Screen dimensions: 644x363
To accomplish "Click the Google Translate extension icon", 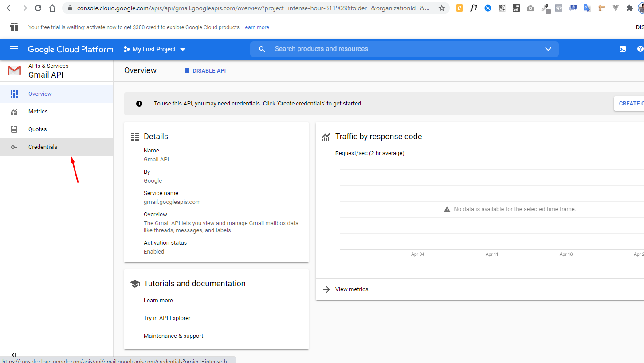I will [587, 8].
